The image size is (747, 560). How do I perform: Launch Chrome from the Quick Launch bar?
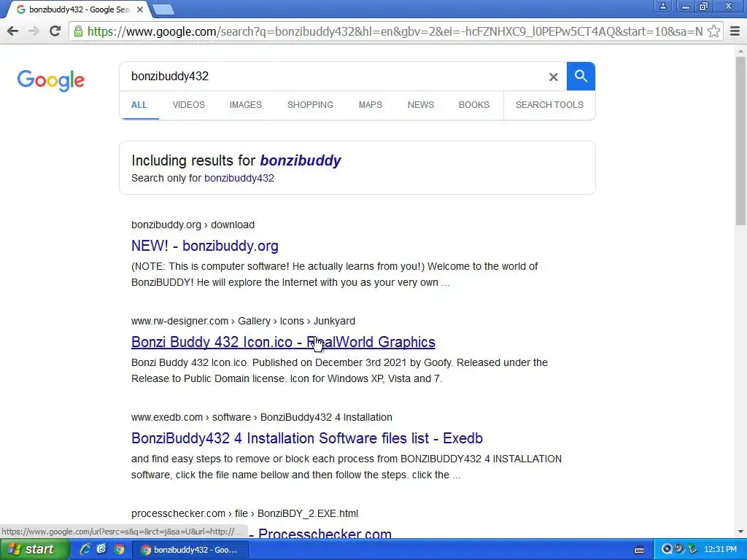point(119,549)
